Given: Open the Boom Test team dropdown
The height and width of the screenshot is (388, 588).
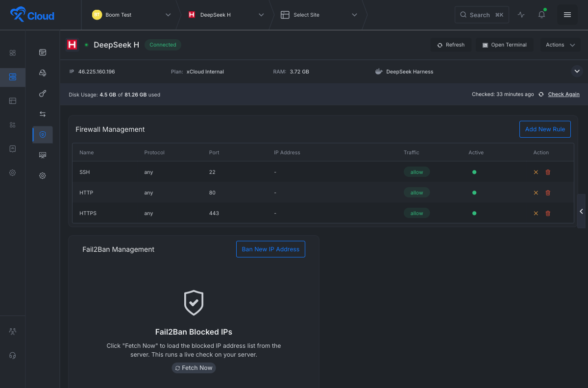Looking at the screenshot, I should click(x=131, y=15).
